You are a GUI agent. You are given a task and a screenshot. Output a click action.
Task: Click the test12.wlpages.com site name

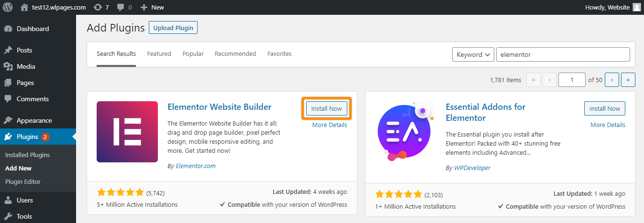point(59,7)
